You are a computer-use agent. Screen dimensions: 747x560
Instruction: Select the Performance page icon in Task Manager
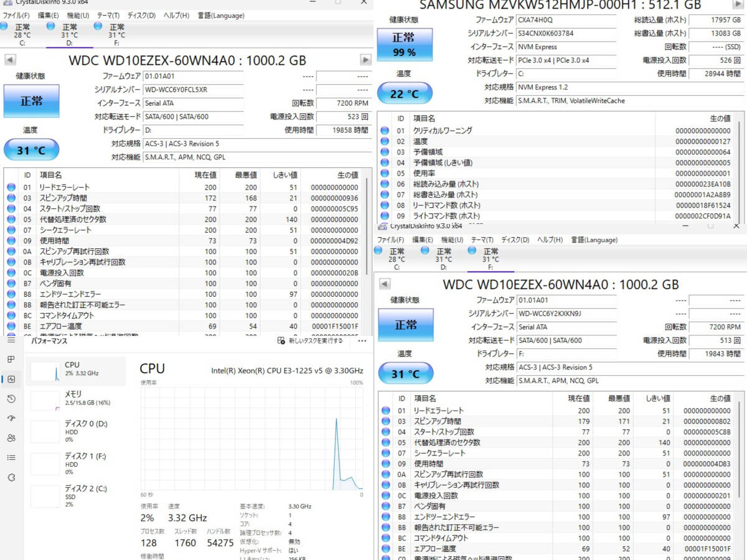11,379
